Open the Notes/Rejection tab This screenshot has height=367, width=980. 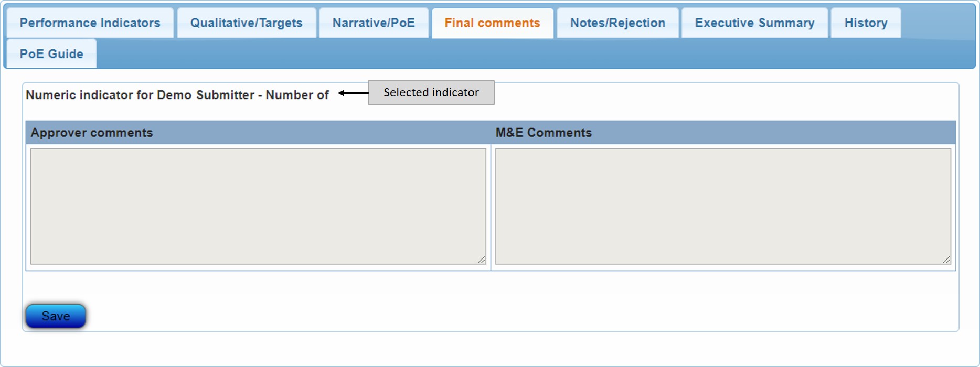click(617, 23)
